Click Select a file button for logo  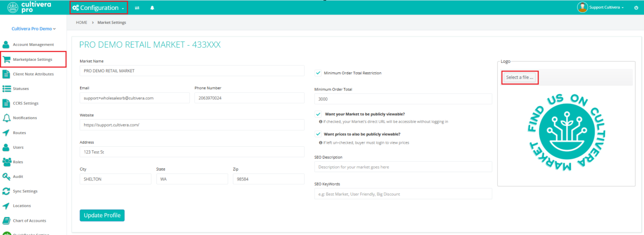point(520,77)
